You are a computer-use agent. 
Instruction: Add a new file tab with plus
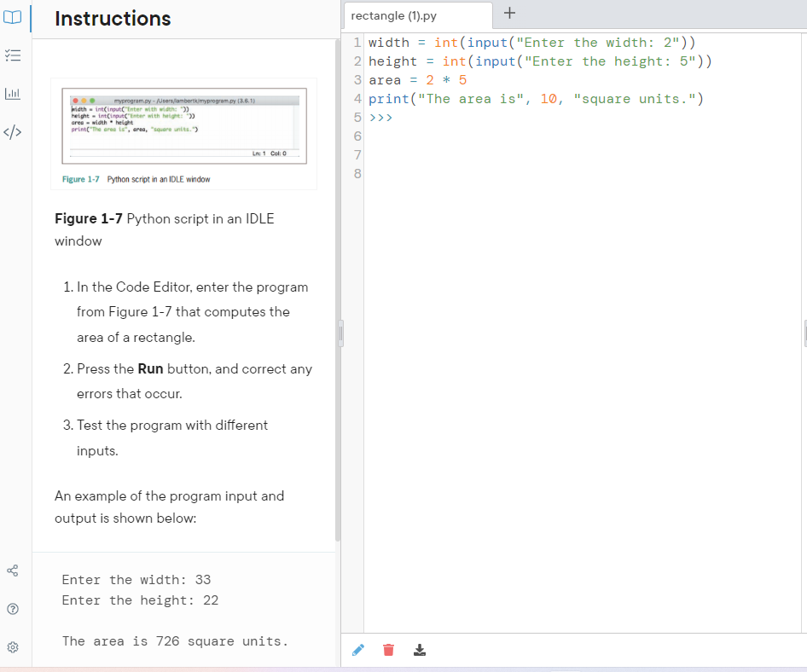pos(509,14)
